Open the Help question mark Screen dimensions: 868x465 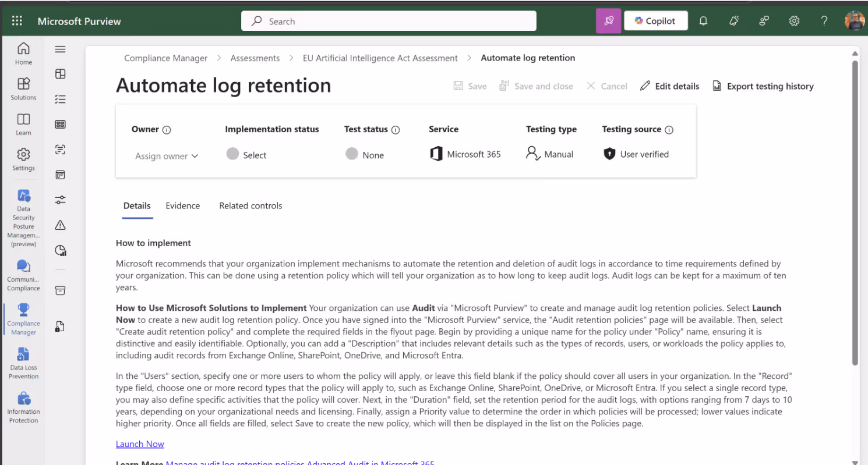[x=824, y=21]
